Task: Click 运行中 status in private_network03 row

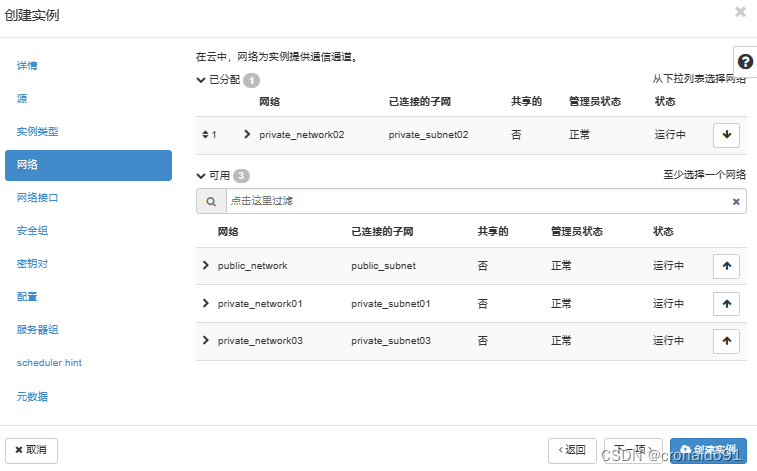Action: coord(669,341)
